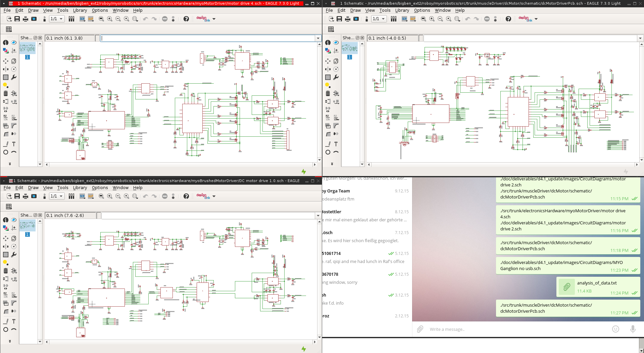Screen dimensions: 644x353
Task: Click Print icon in dcMotorDriverPcb.sch window
Action: point(348,19)
